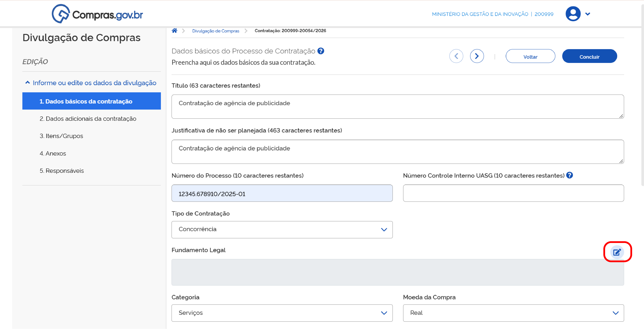Click the Concluir button

pyautogui.click(x=589, y=56)
